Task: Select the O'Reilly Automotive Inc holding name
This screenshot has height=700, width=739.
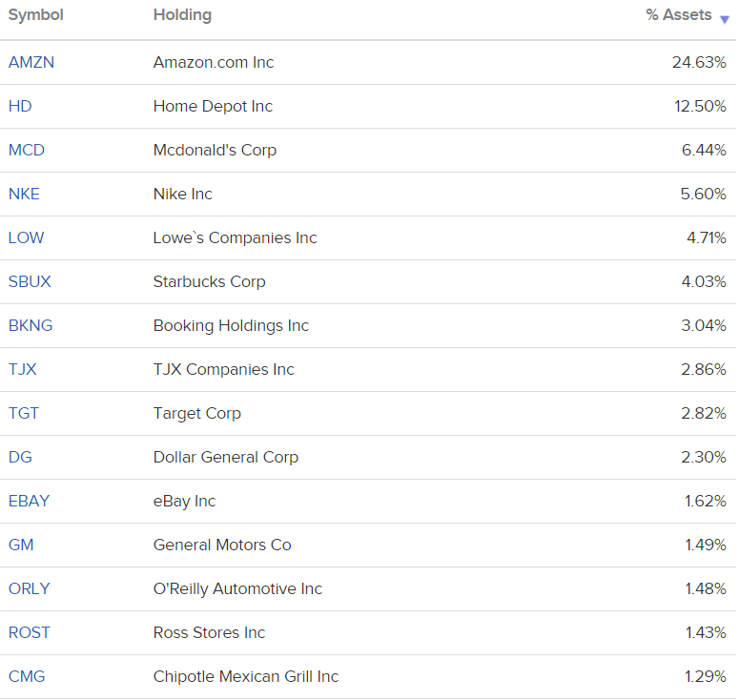Action: (238, 588)
